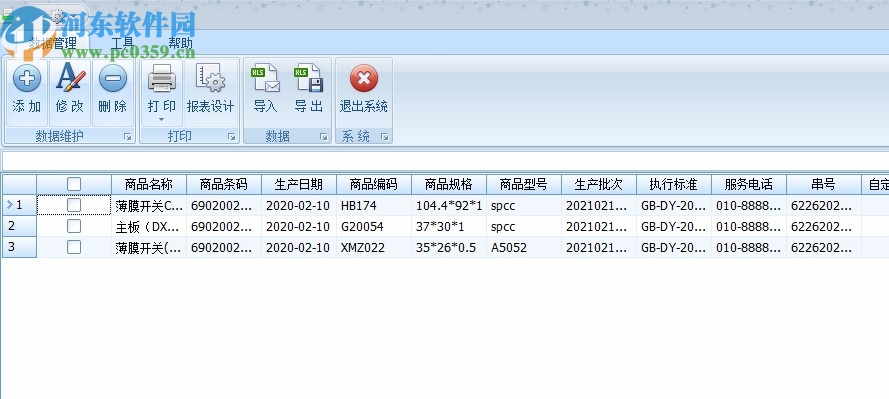Sort by the 商品规格 column header
The height and width of the screenshot is (399, 889).
tap(449, 184)
